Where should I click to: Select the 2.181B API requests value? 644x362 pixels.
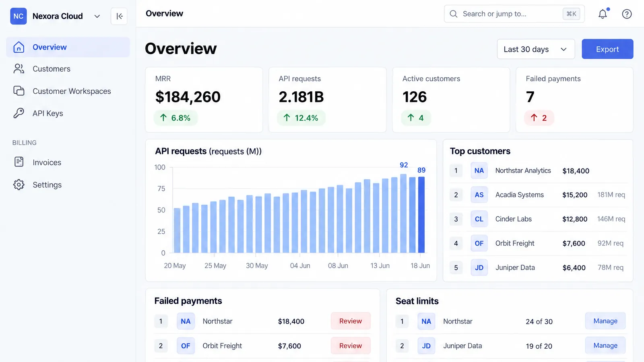point(301,97)
